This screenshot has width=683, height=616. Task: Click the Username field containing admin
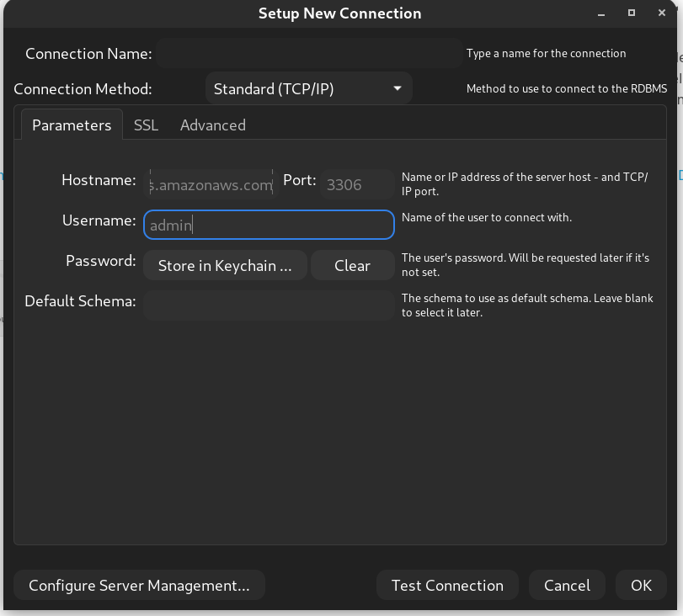pyautogui.click(x=269, y=225)
